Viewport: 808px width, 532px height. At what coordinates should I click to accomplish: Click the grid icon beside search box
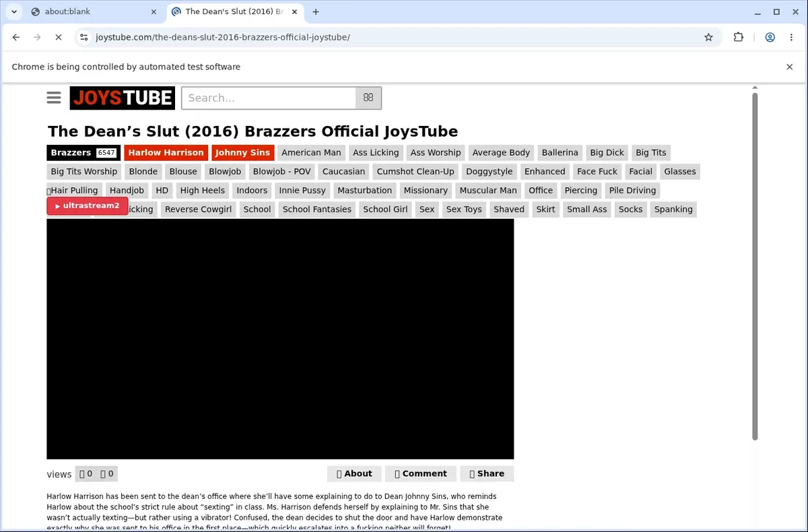pos(368,98)
